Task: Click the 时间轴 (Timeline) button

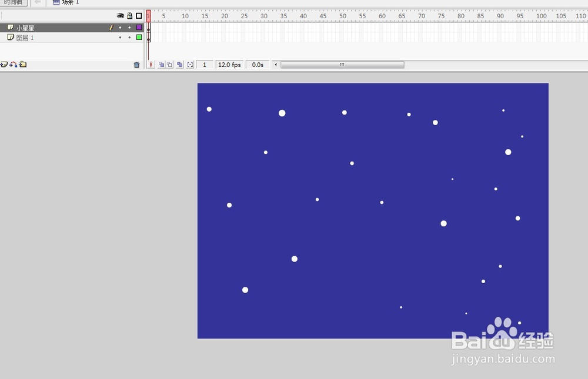Action: (14, 2)
